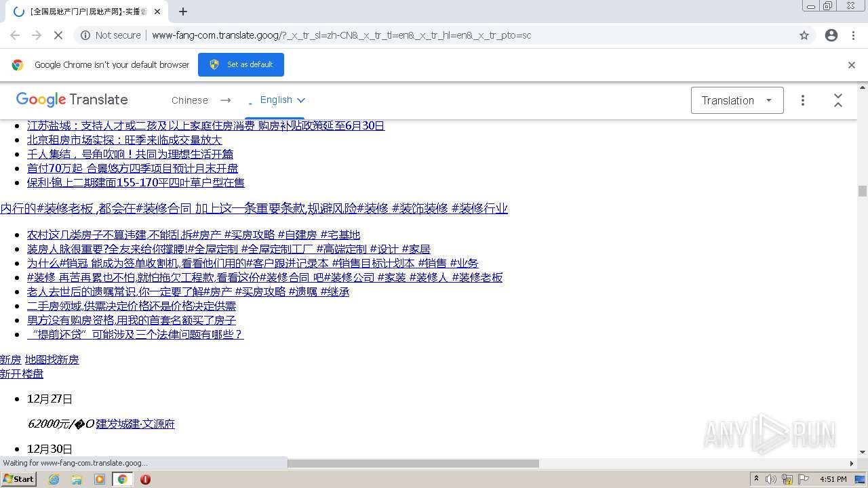Open the 建发城建·文源府 property link
Image resolution: width=868 pixels, height=488 pixels.
pyautogui.click(x=135, y=424)
